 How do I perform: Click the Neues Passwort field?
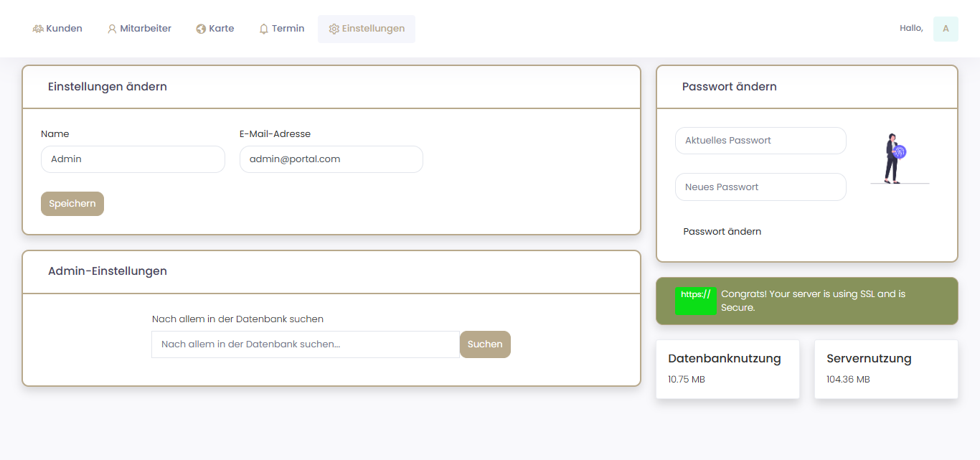[760, 187]
